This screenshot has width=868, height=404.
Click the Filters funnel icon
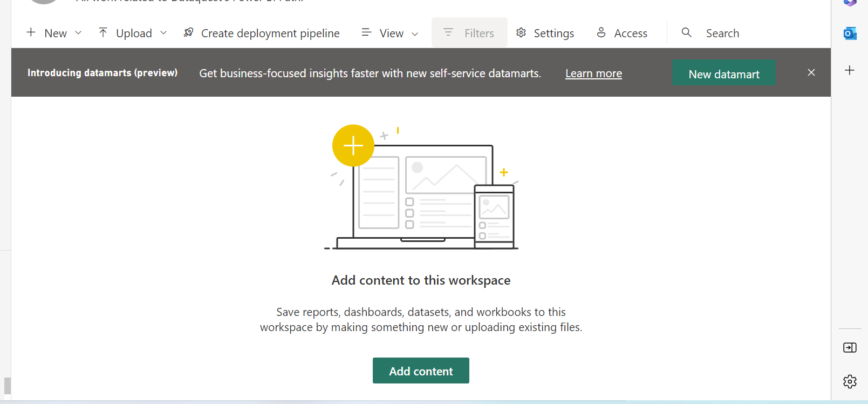pos(448,32)
